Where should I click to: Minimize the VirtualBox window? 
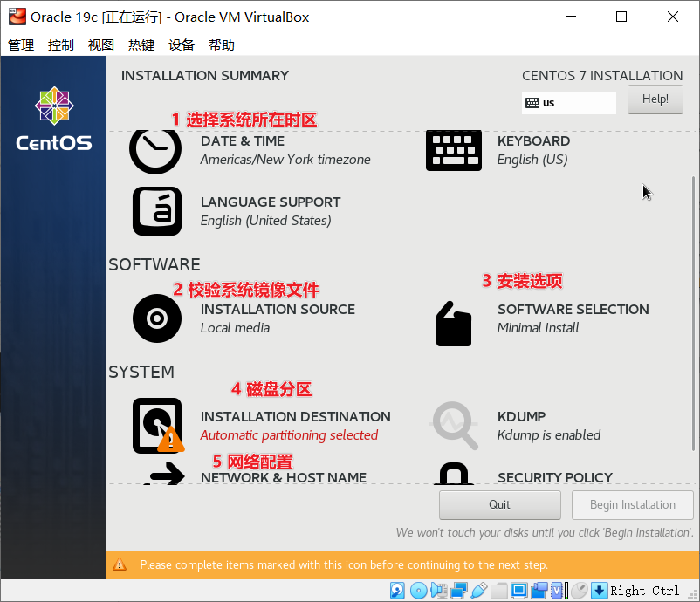coord(571,17)
